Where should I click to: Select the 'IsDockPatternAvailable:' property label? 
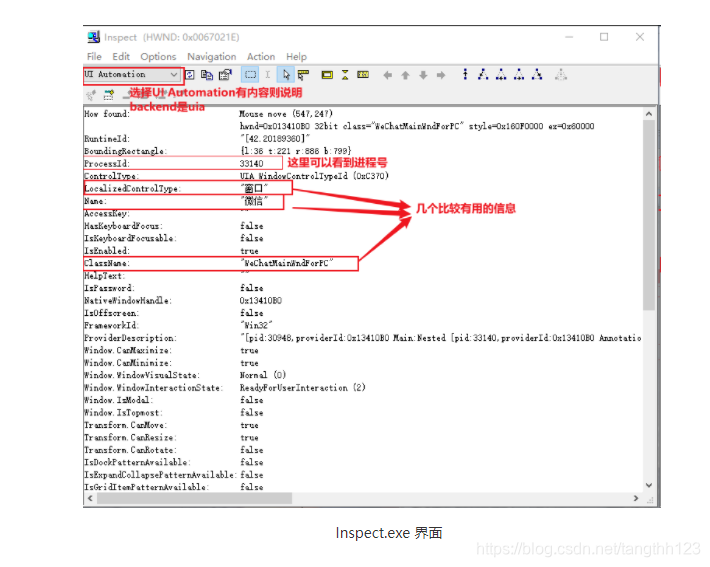[x=137, y=462]
